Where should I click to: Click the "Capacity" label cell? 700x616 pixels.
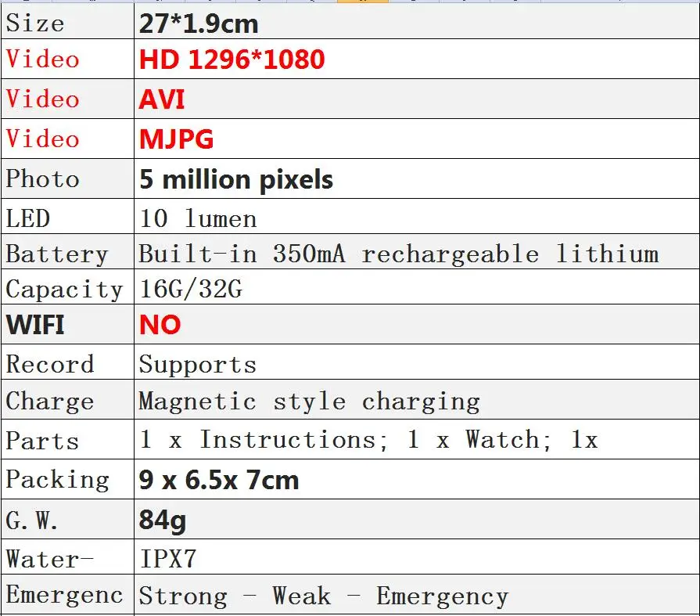click(67, 286)
